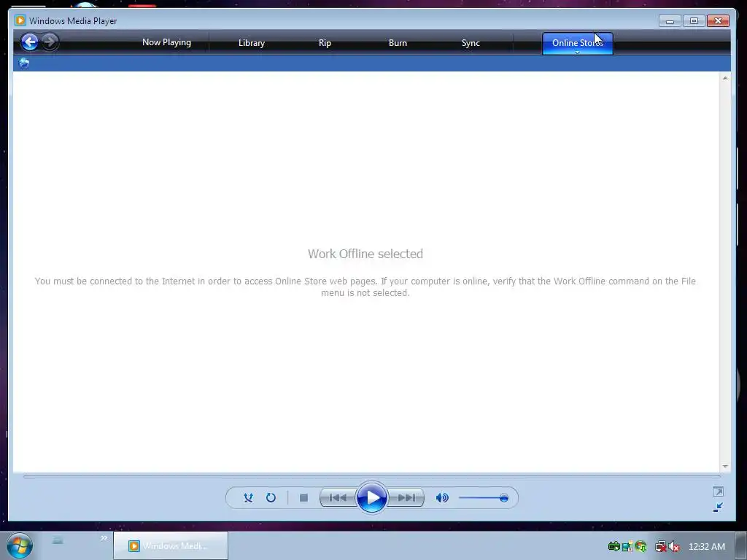This screenshot has height=560, width=747.
Task: Go back using the Back arrow button
Action: [29, 42]
